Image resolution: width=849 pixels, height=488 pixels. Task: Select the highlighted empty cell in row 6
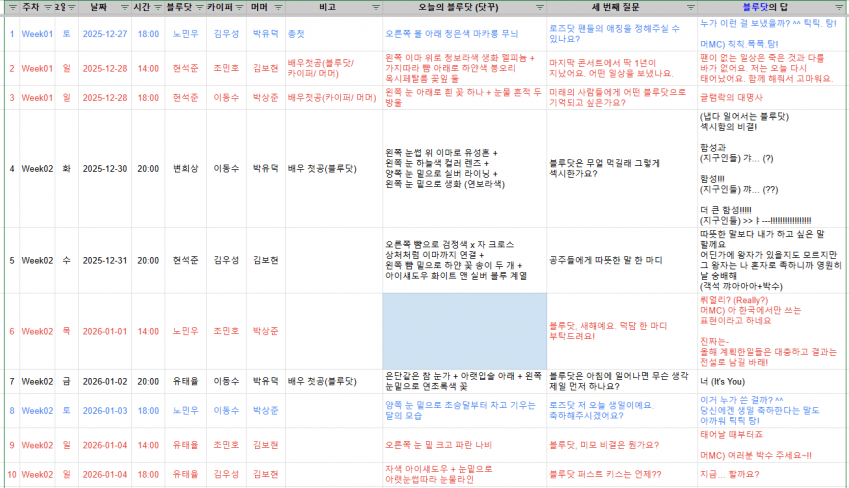click(x=465, y=331)
